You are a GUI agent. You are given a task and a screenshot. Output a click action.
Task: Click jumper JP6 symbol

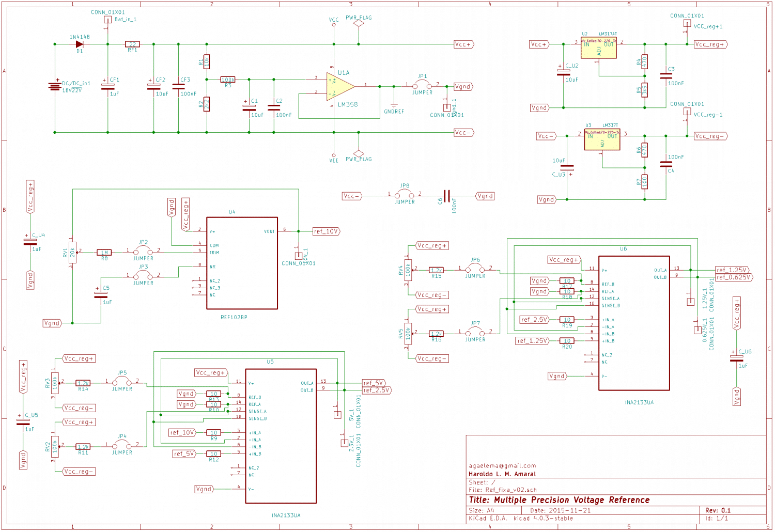click(x=475, y=268)
